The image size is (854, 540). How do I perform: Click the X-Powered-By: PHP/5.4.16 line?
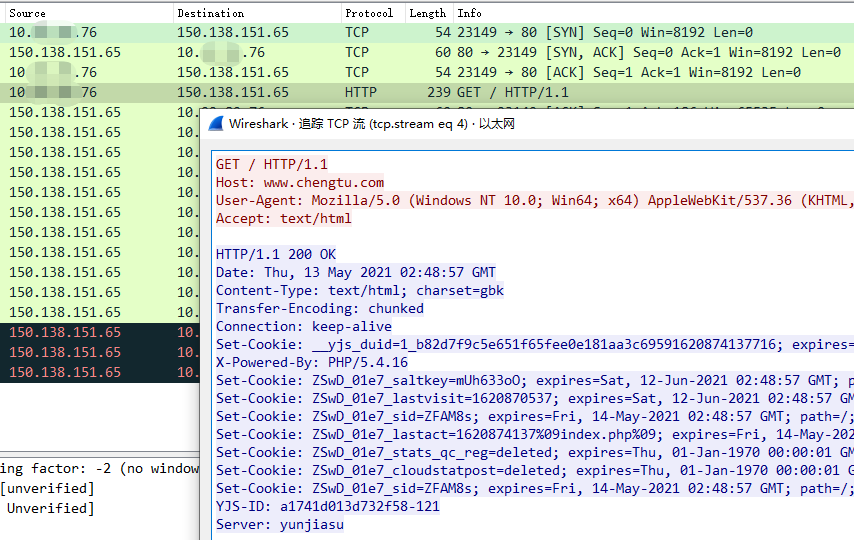pyautogui.click(x=312, y=362)
